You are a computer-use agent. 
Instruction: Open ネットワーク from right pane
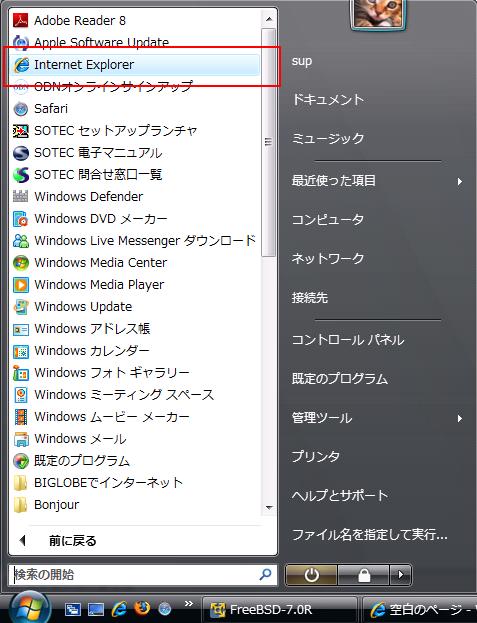[328, 259]
